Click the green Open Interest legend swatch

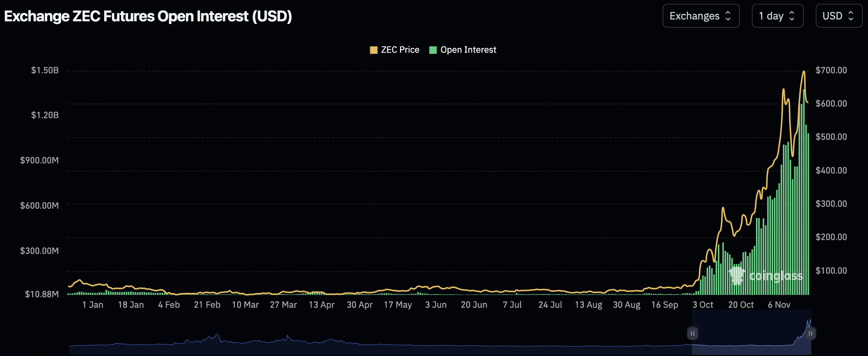coord(433,49)
